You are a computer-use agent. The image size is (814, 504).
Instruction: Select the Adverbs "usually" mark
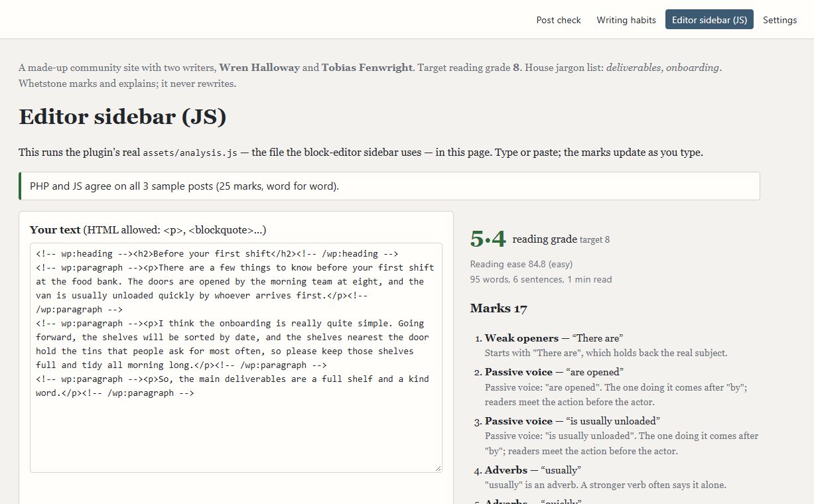(533, 470)
